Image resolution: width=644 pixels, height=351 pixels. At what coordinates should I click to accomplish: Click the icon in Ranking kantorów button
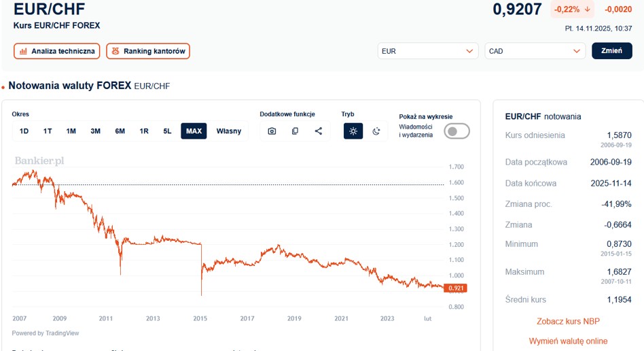115,51
